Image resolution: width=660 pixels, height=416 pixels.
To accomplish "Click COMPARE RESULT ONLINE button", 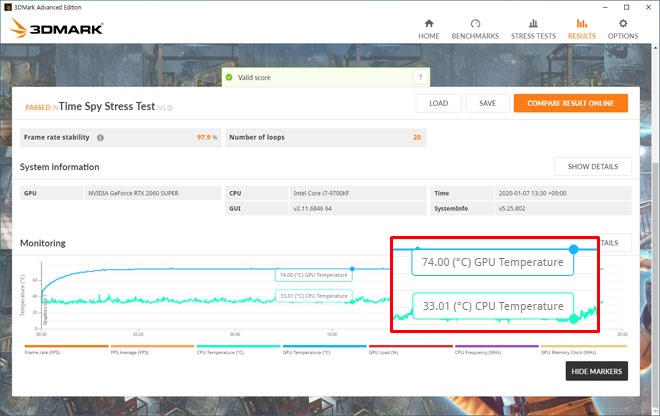I will [x=570, y=103].
